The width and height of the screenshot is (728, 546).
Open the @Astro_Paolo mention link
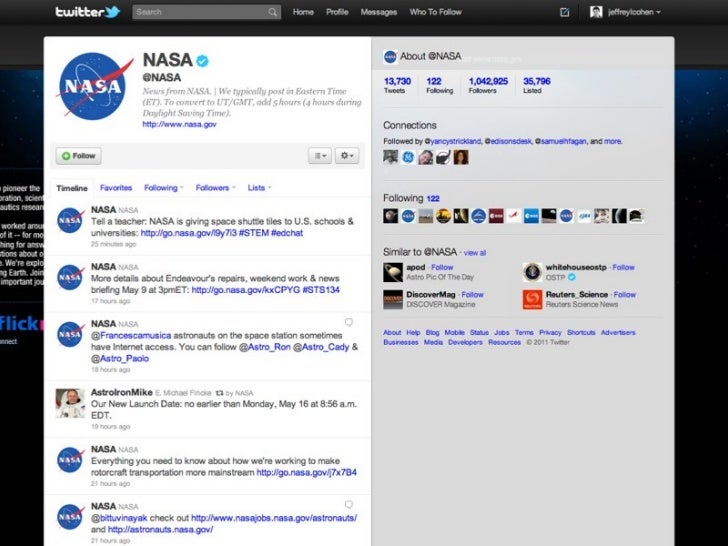point(120,358)
